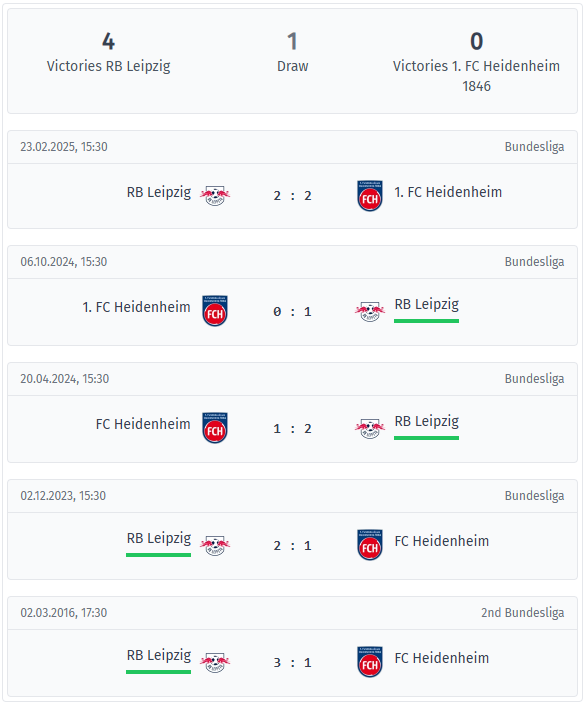Click FCH crest in 20.04.2024 match
Screen dimensions: 584x703
point(215,428)
